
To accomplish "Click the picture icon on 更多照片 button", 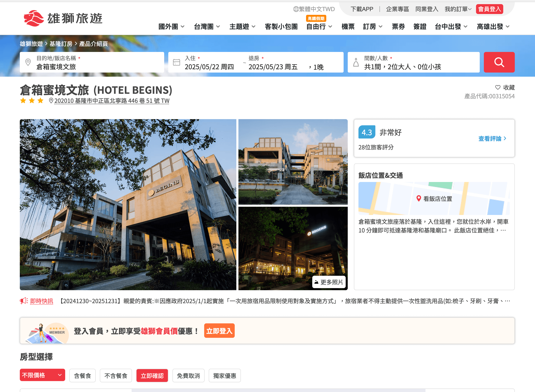I will tap(316, 282).
